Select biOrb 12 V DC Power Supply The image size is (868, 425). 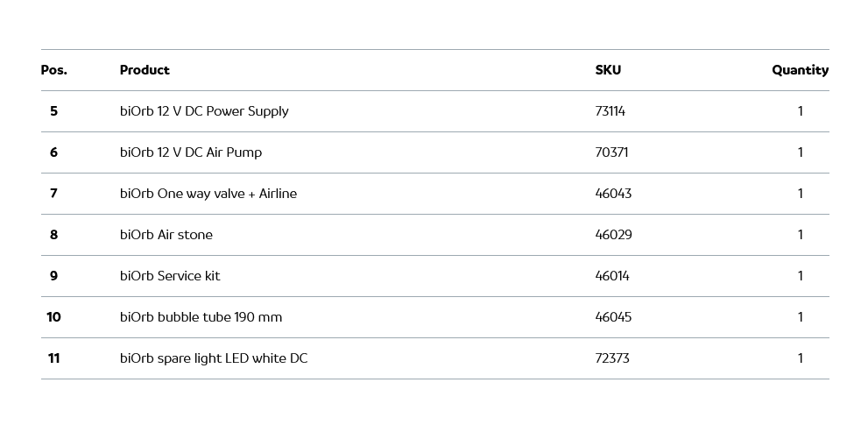point(204,111)
